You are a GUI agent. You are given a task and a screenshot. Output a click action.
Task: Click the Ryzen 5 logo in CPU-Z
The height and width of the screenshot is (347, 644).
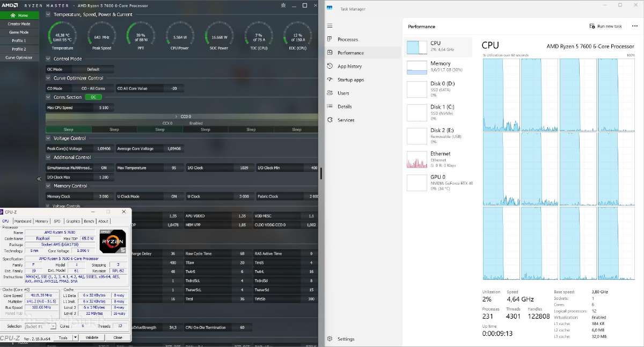[113, 242]
